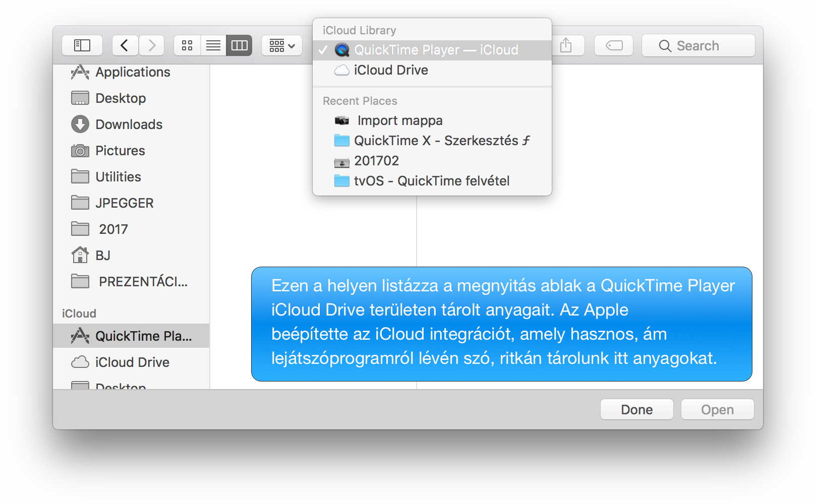
Task: Open the item arrangement dropdown
Action: [x=282, y=45]
